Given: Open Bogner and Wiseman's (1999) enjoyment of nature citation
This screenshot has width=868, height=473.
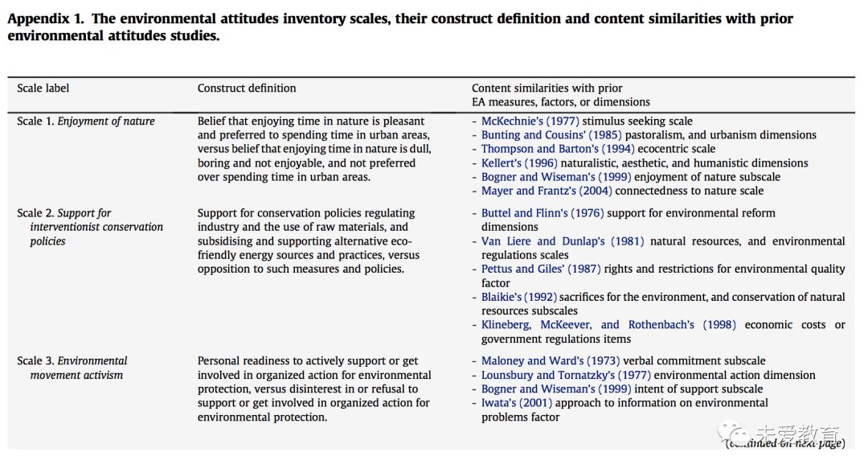Looking at the screenshot, I should click(556, 177).
